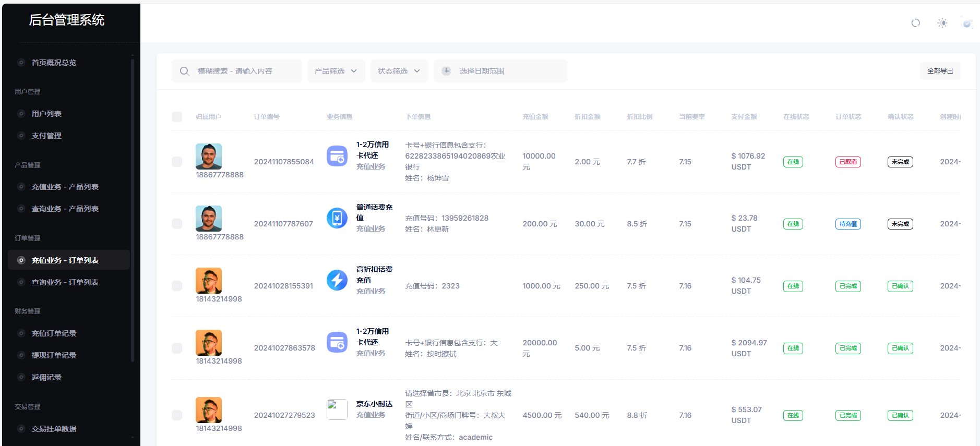Click the 全部导出 button
The image size is (980, 446).
tap(940, 71)
